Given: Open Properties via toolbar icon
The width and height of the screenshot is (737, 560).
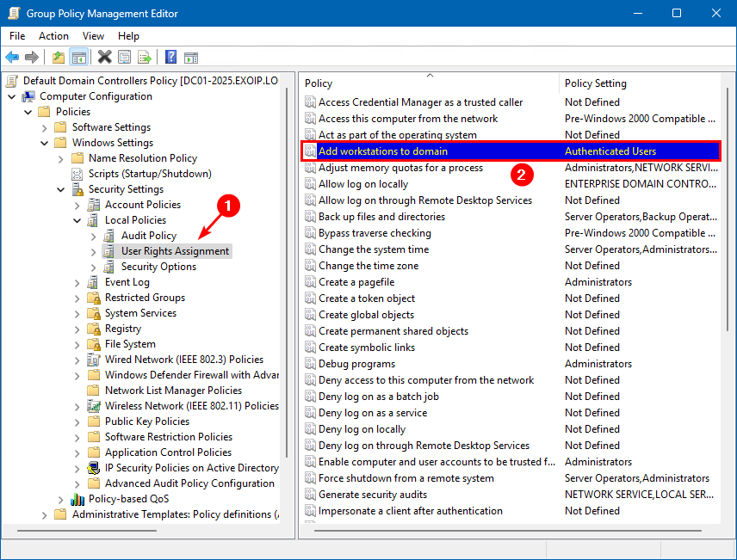Looking at the screenshot, I should (x=125, y=58).
